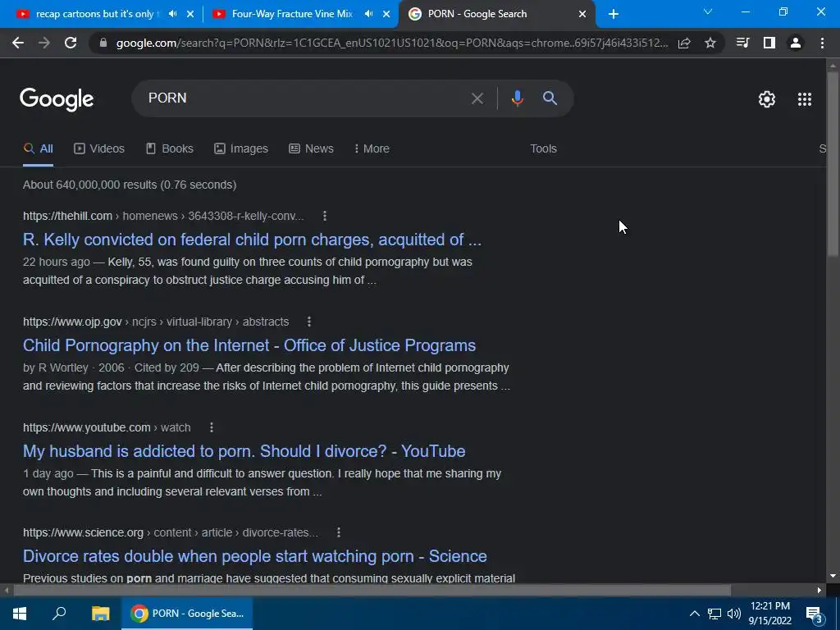
Task: Start voice search with microphone icon
Action: point(517,98)
